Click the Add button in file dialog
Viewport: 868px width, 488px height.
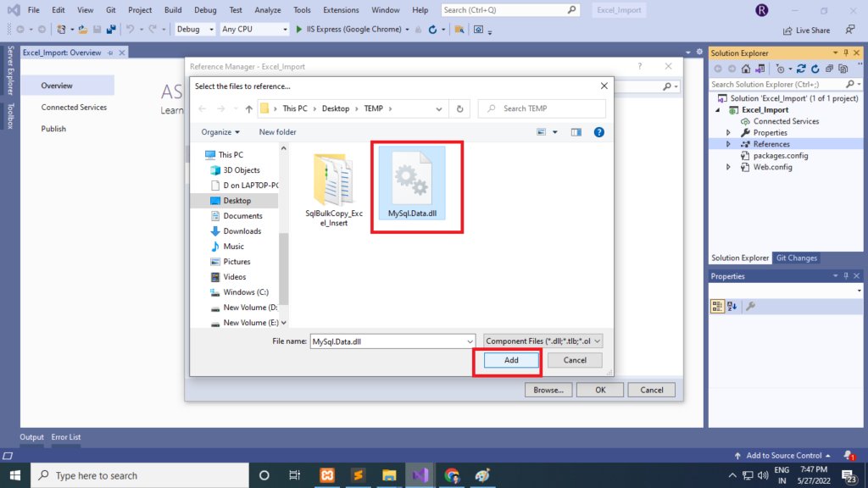[511, 360]
